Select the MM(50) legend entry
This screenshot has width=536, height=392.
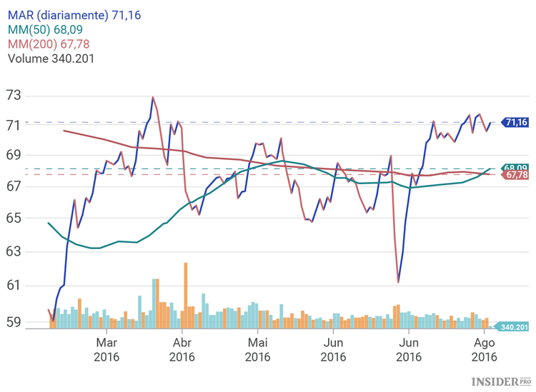(x=42, y=31)
